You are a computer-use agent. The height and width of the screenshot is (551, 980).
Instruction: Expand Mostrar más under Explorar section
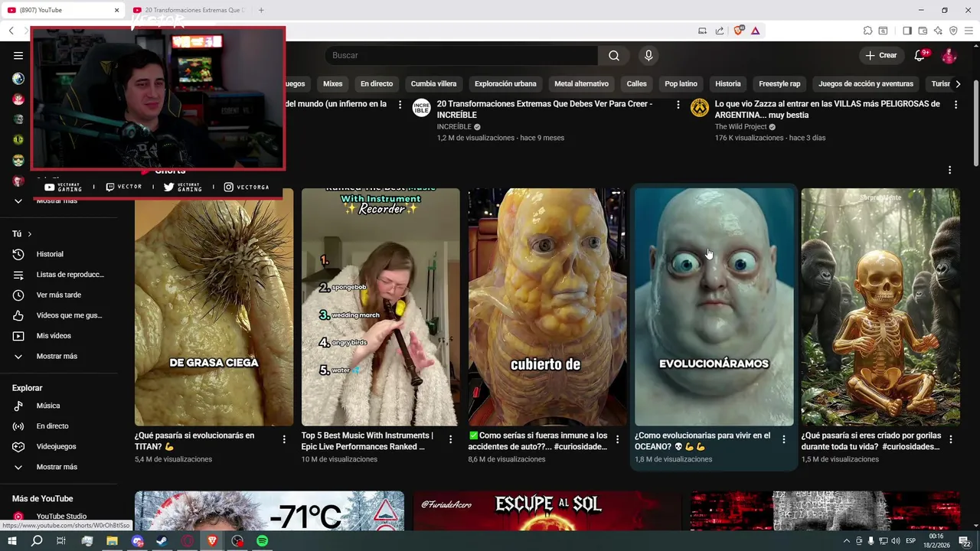[58, 467]
